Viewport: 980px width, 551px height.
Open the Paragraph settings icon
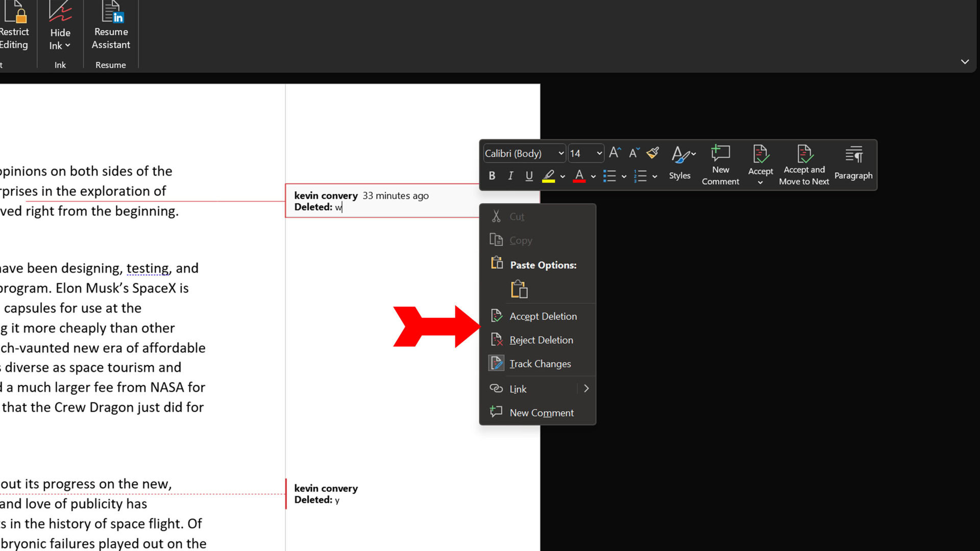(x=853, y=163)
